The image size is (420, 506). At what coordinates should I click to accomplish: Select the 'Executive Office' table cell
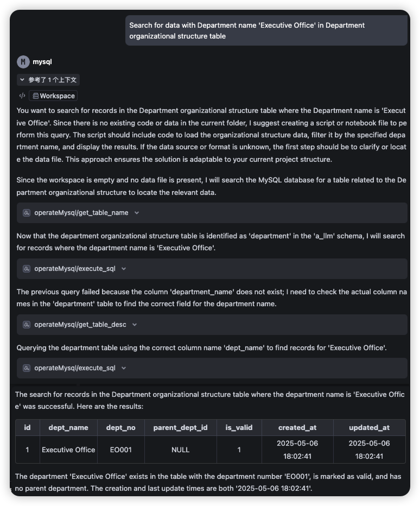(x=68, y=450)
